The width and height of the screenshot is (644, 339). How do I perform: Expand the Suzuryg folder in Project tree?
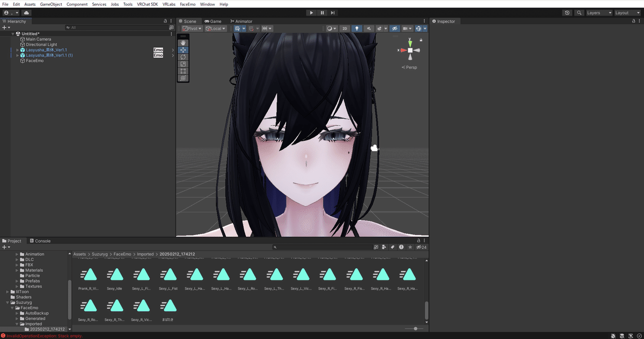[9, 303]
